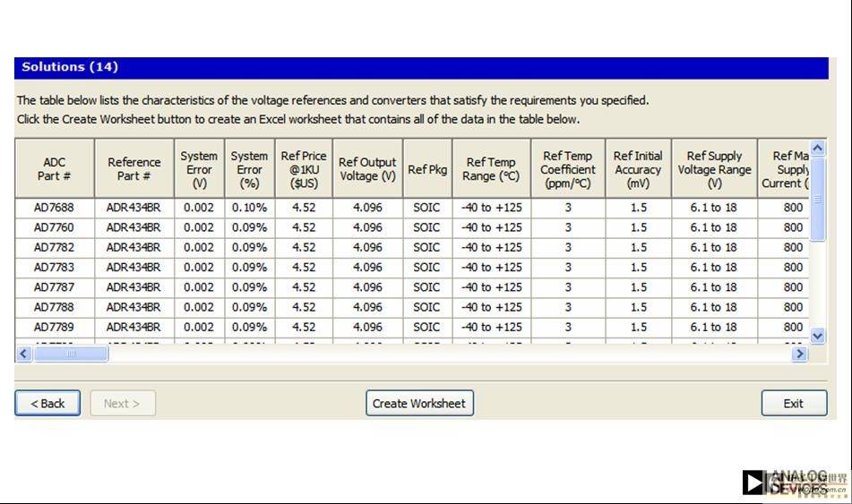Select the AD7760 part cell
Screen dimensions: 852x504
(55, 227)
